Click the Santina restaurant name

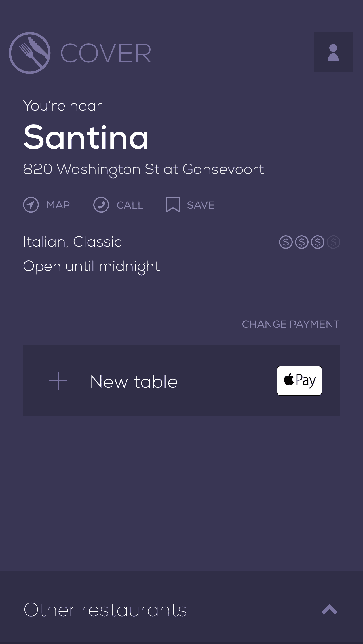tap(86, 137)
